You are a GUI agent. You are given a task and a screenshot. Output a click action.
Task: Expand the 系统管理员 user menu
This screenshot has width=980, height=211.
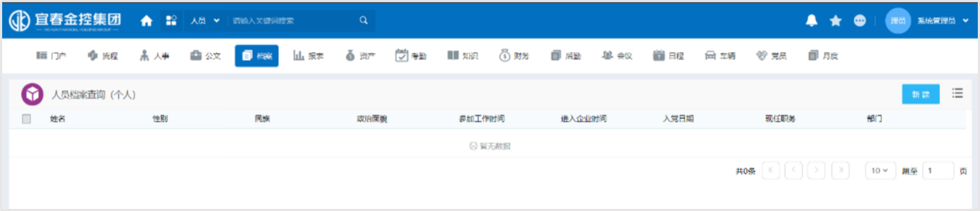[x=942, y=20]
